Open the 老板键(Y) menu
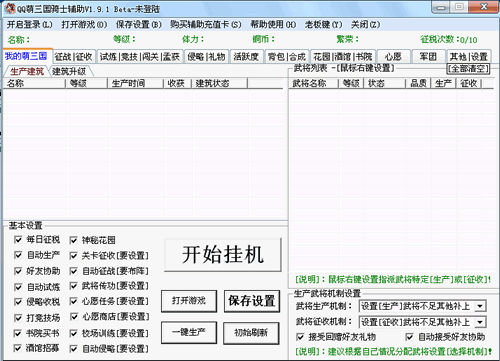 click(x=323, y=25)
